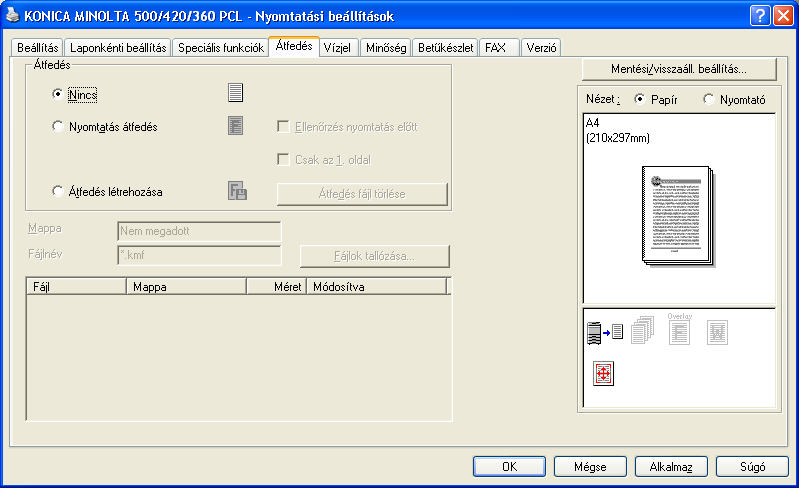Click the Alkalmaz button
The width and height of the screenshot is (799, 488).
point(671,467)
